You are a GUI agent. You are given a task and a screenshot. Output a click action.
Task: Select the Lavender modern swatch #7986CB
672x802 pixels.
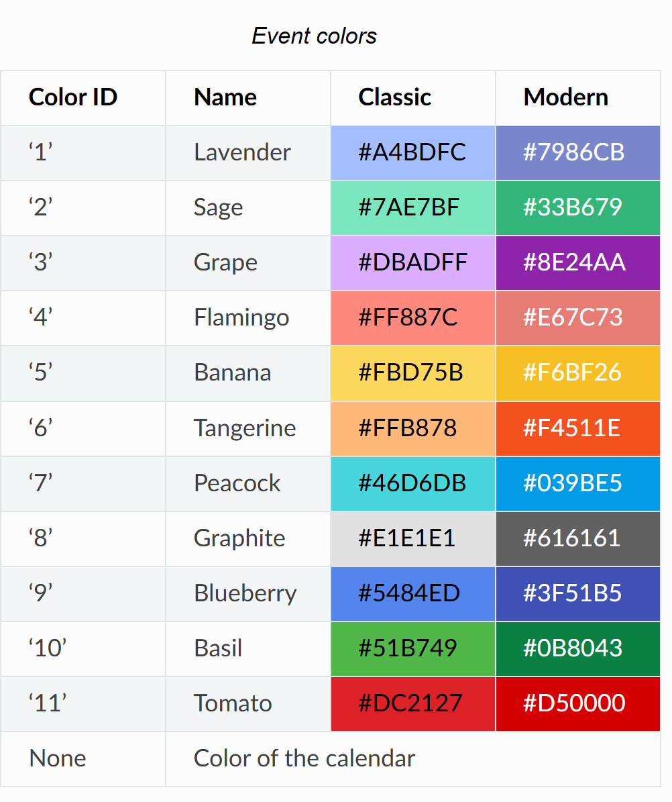click(577, 152)
